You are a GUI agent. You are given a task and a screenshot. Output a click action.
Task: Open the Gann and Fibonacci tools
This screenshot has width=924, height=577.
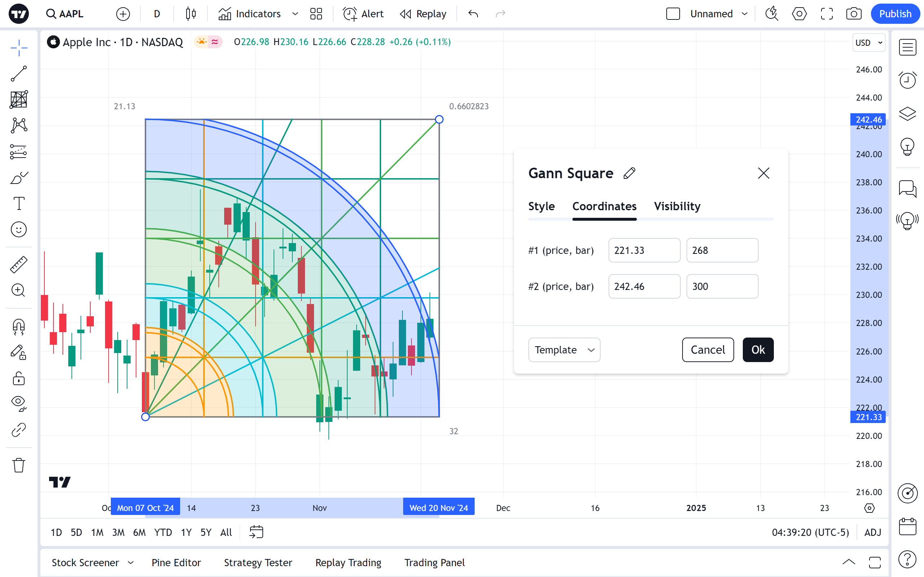(x=18, y=100)
